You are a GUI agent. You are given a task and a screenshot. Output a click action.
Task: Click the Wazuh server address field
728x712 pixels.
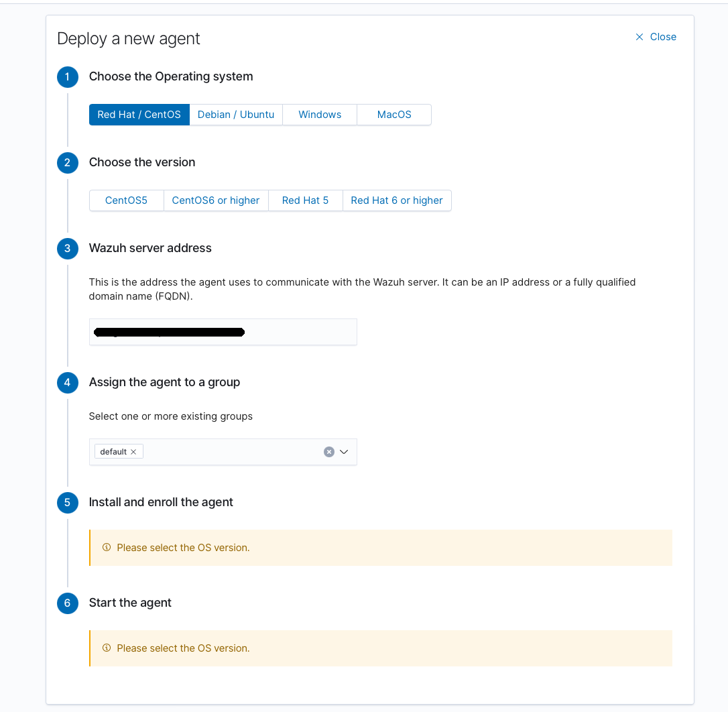[x=223, y=332]
